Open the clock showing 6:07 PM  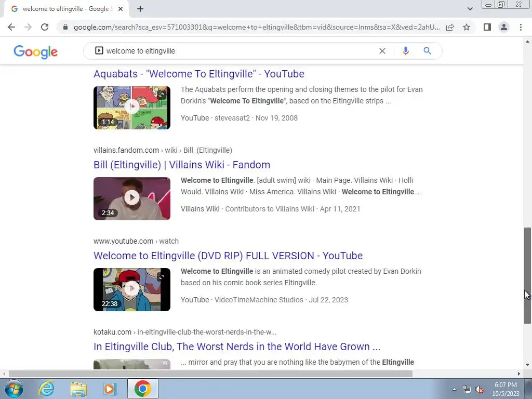pos(506,389)
